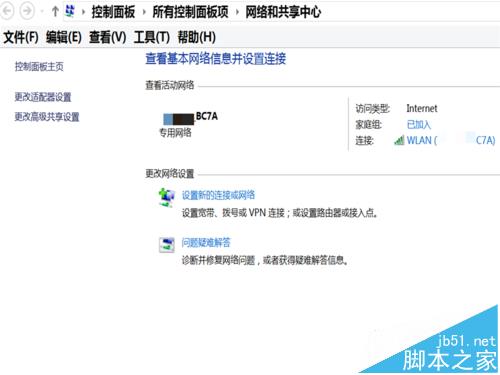Go back with the Back arrow button
Screen dimensions: 500x375
pyautogui.click(x=7, y=11)
